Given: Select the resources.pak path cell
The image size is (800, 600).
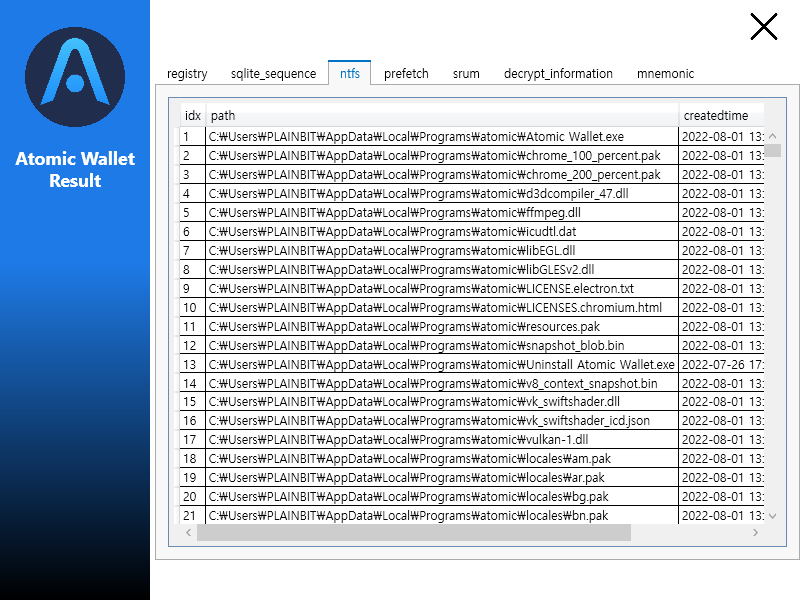Looking at the screenshot, I should (x=442, y=326).
